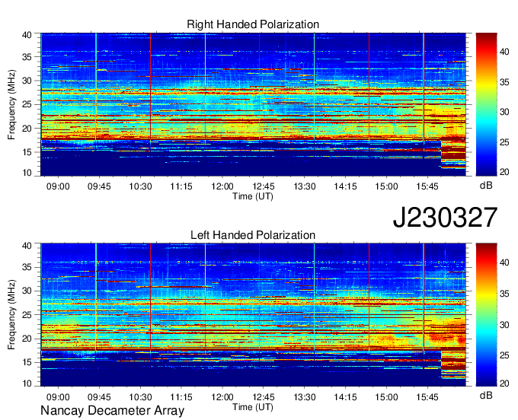
Task: Select the J230327 observation label
Action: coord(445,218)
